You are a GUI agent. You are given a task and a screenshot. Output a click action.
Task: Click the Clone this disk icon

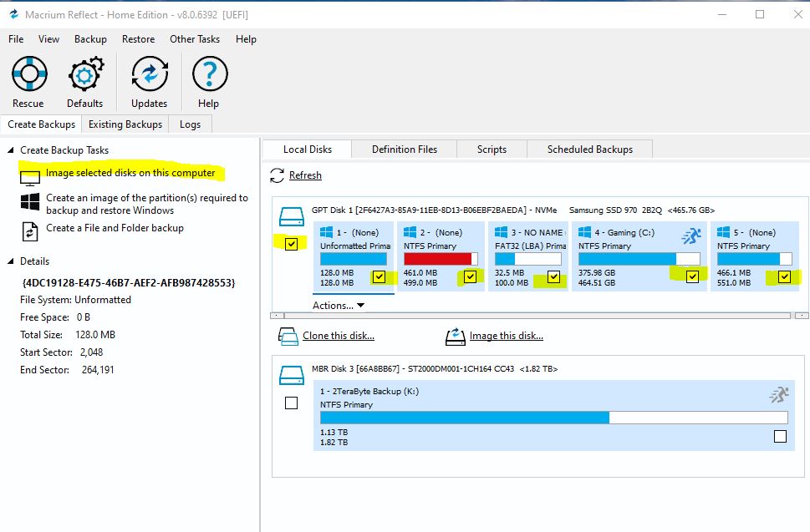click(288, 337)
